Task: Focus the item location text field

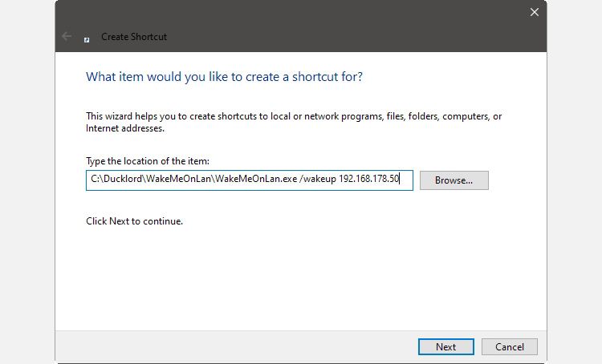Action: (x=249, y=180)
